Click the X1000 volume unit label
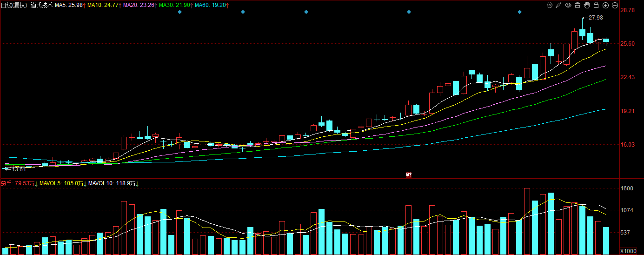The width and height of the screenshot is (644, 255). [628, 251]
